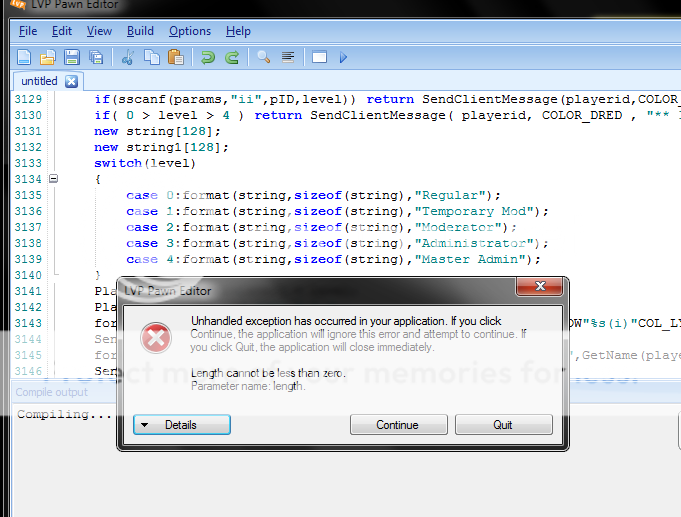The width and height of the screenshot is (681, 517).
Task: Click the green Redo arrow icon
Action: click(x=232, y=57)
